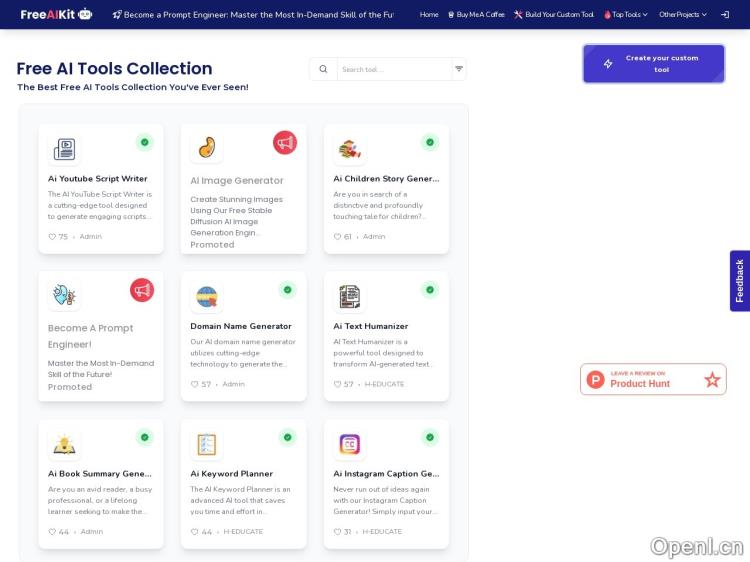Open the AI Image Generator icon
Viewport: 750px width, 562px height.
206,148
